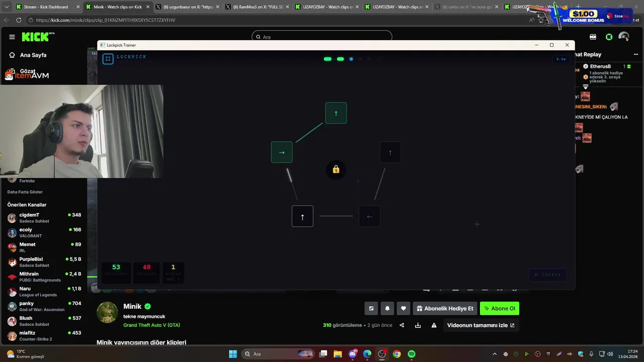Viewport: 644px width, 362px height.
Task: Close the Minik - Watch clips tab
Action: point(148,7)
